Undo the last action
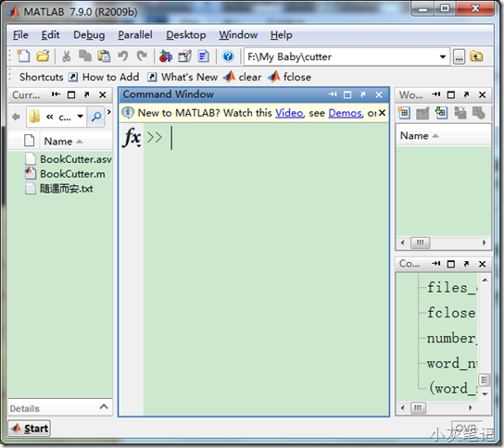Viewport: 504px width, 448px height. (x=123, y=56)
